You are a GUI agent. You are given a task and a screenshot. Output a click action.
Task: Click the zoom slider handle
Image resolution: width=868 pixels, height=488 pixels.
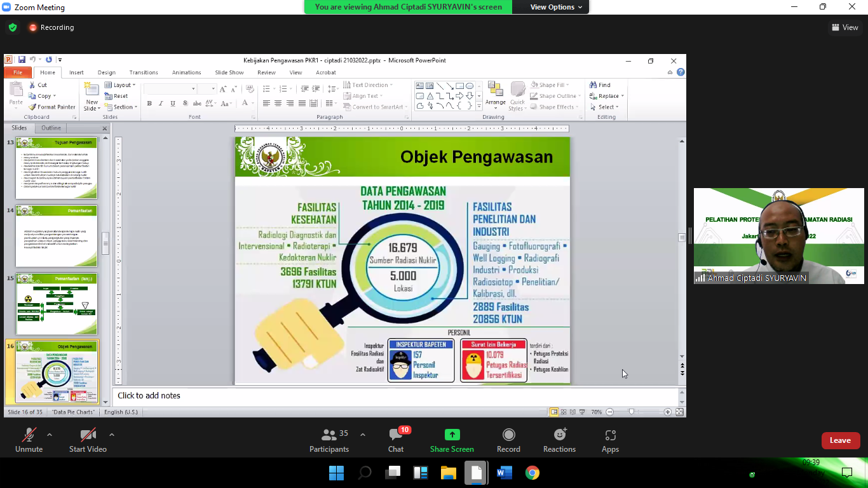631,412
